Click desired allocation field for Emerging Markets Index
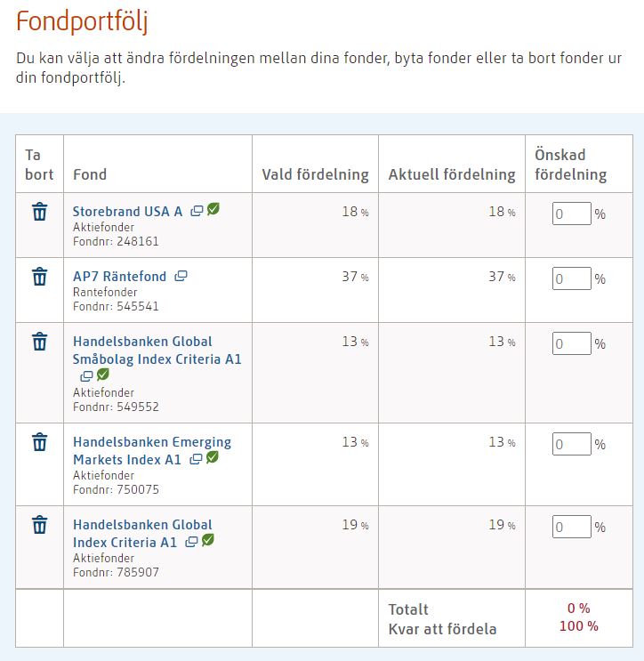The width and height of the screenshot is (644, 661). coord(571,444)
